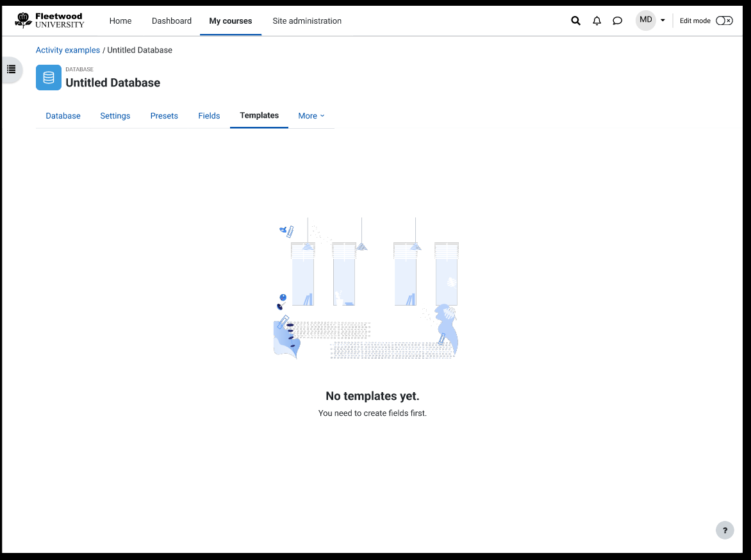
Task: Click the MD user avatar
Action: pyautogui.click(x=646, y=20)
